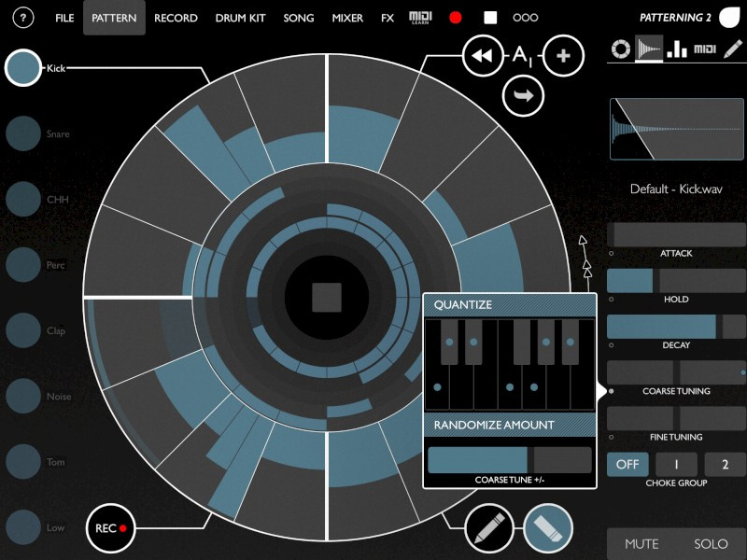Select the Snare track circle
The width and height of the screenshot is (747, 560).
coord(22,133)
